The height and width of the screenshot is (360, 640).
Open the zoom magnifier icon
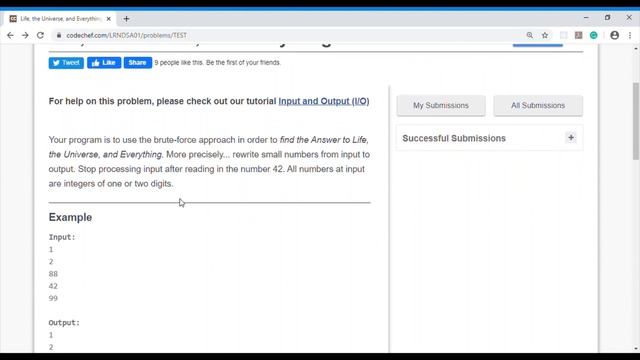pyautogui.click(x=529, y=36)
